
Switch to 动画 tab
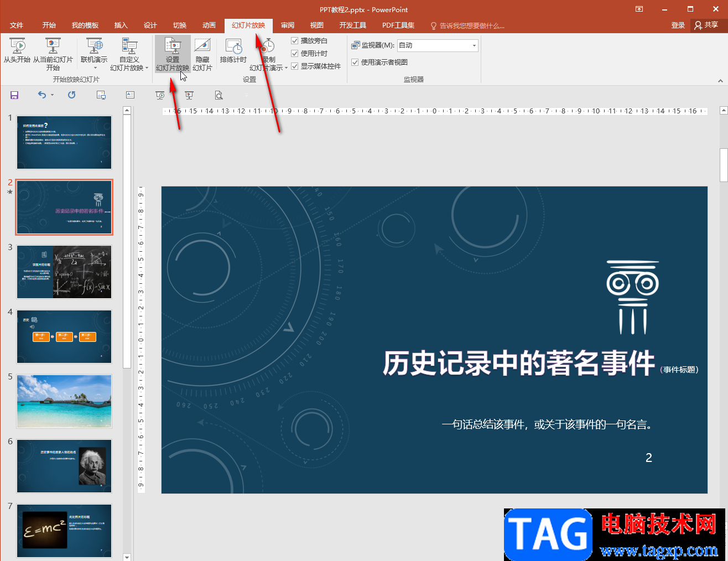[209, 25]
